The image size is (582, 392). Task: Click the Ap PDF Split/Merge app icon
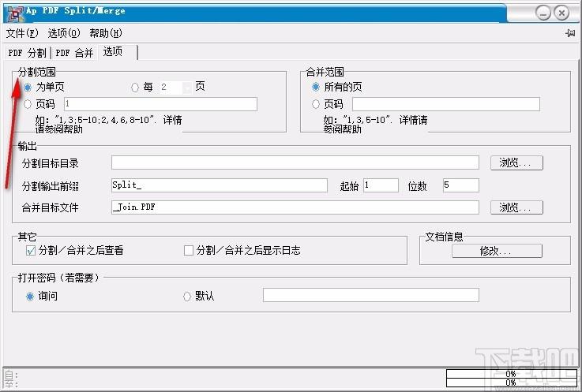click(15, 13)
